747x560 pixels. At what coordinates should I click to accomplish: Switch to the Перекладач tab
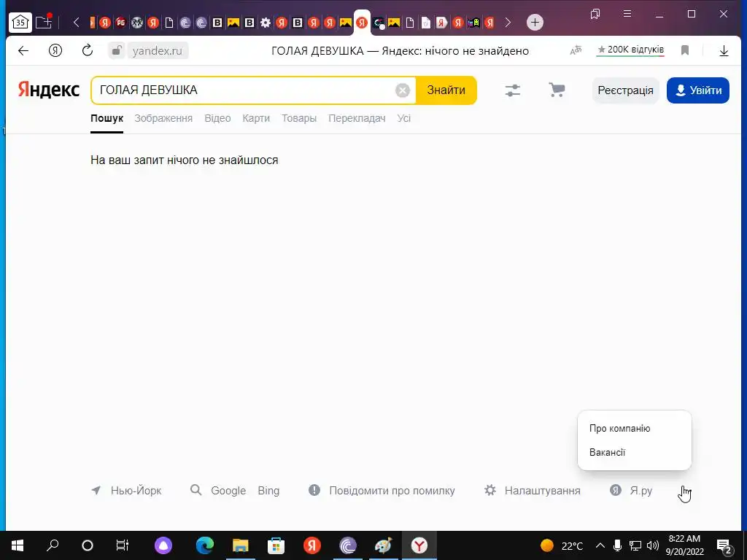(357, 119)
